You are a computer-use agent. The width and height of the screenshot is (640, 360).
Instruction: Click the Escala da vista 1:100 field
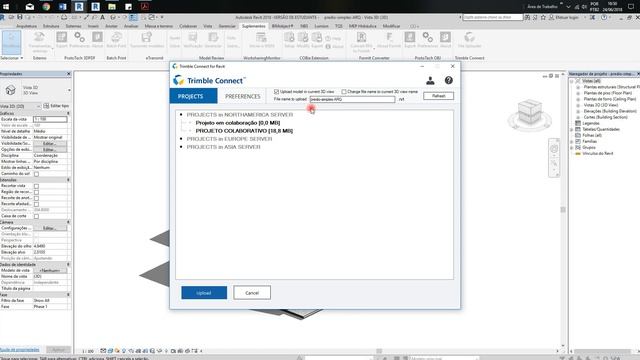click(50, 119)
